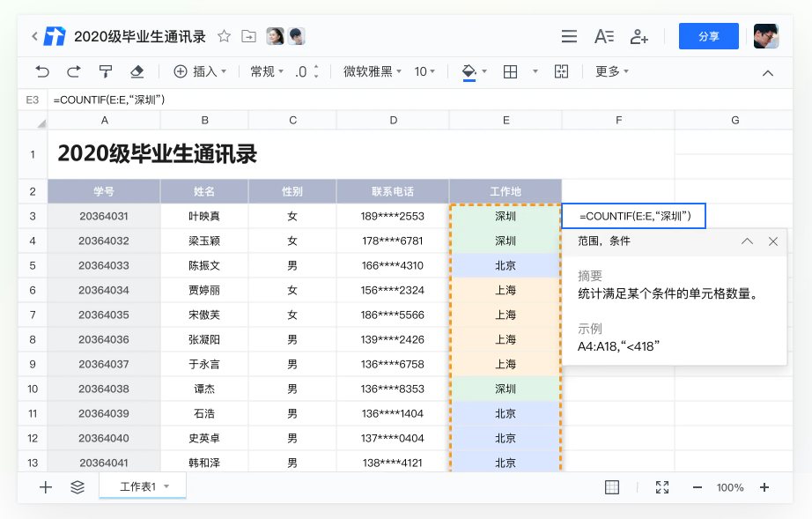The image size is (812, 519).
Task: Open the text format A icon
Action: click(604, 36)
